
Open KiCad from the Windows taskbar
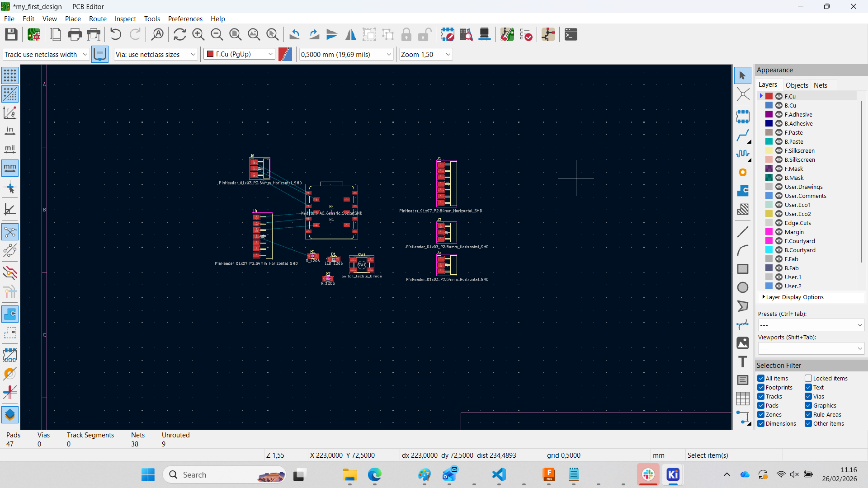(673, 474)
